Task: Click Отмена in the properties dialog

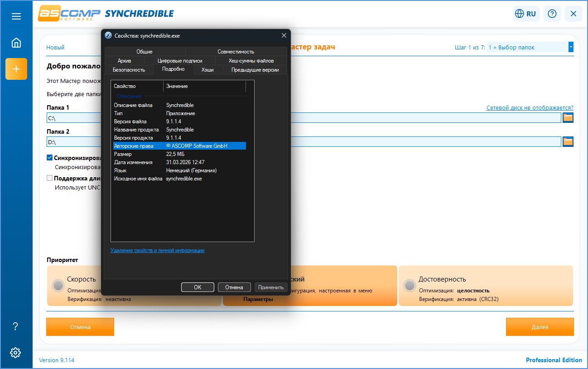Action: point(234,287)
